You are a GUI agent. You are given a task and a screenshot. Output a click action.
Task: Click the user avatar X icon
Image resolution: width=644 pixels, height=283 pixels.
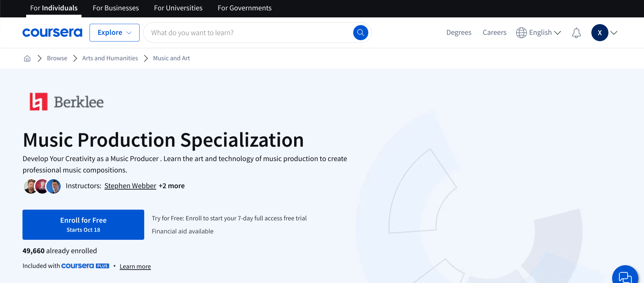point(599,33)
